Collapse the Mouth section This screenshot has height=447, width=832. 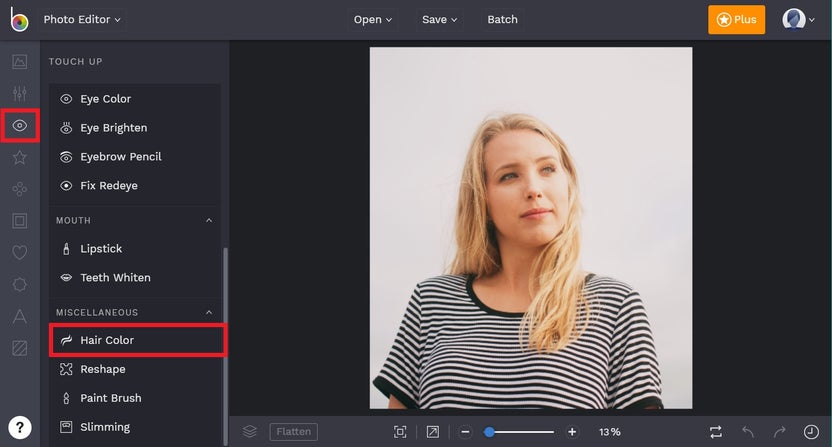pyautogui.click(x=209, y=220)
